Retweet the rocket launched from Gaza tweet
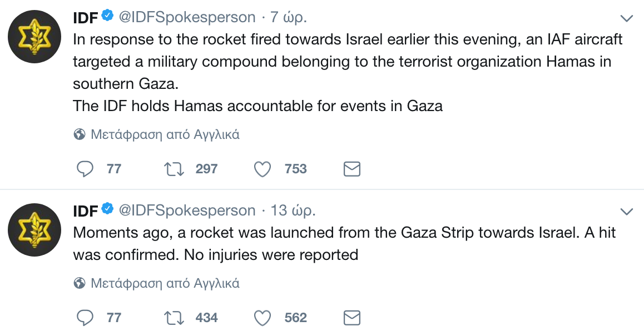This screenshot has height=331, width=644. 174,318
